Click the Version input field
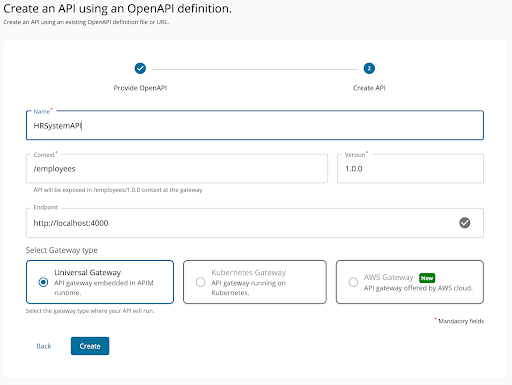This screenshot has width=512, height=385. 410,169
